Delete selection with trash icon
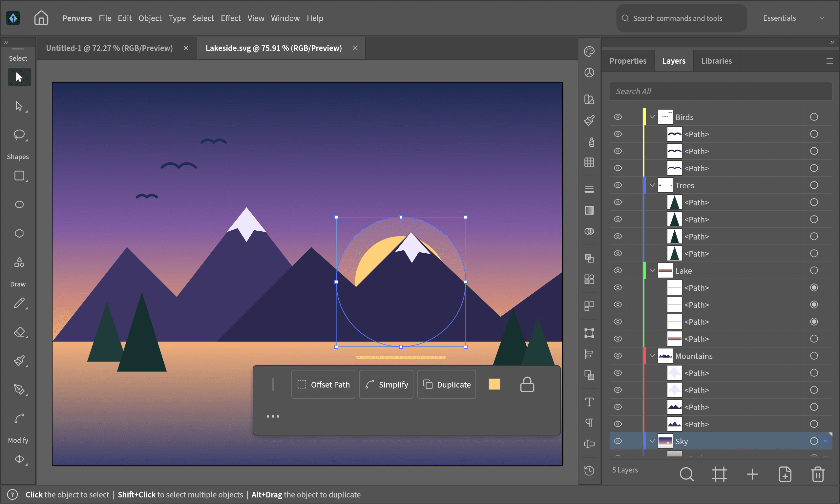Screen dimensions: 840x504 point(818,474)
